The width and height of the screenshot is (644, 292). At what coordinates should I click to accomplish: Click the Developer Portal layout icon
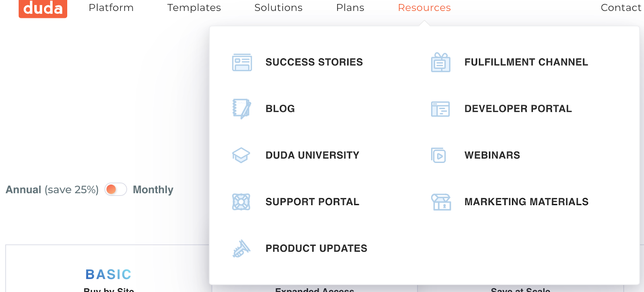point(440,109)
